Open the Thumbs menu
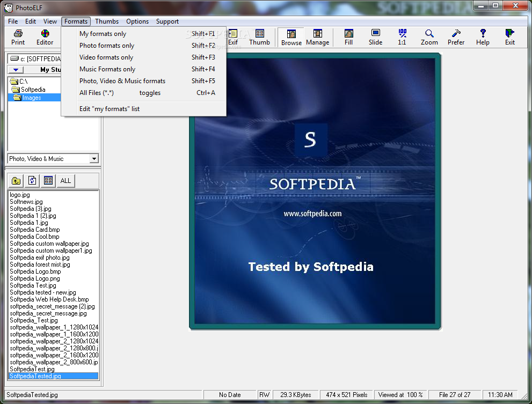 coord(107,21)
